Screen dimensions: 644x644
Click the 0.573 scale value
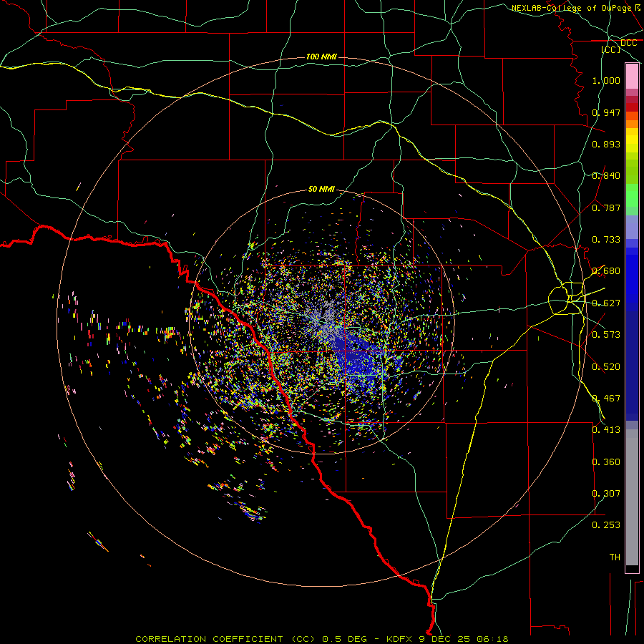pos(606,335)
